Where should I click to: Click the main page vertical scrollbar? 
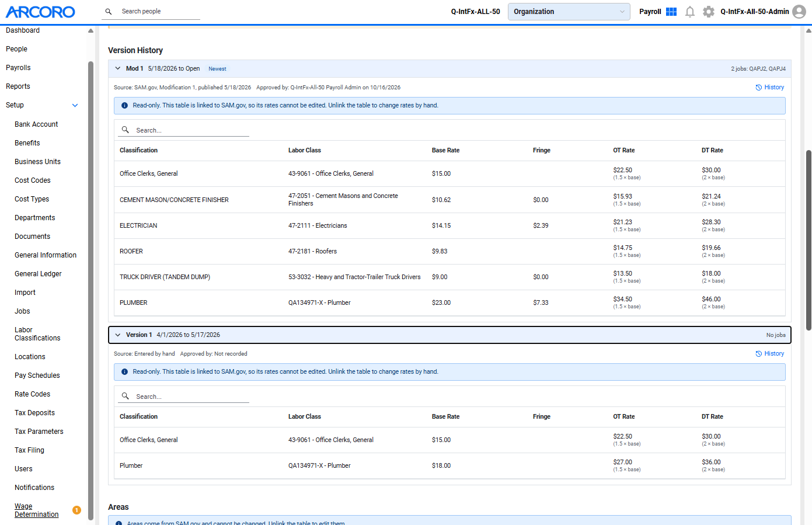(x=808, y=239)
